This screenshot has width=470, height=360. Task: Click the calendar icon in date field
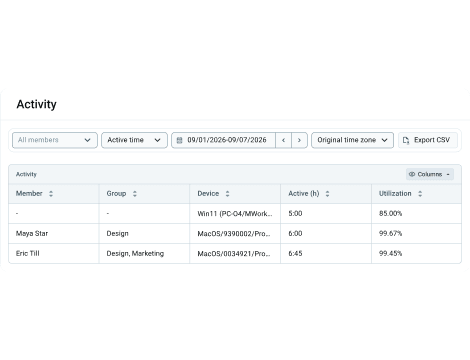pos(179,140)
